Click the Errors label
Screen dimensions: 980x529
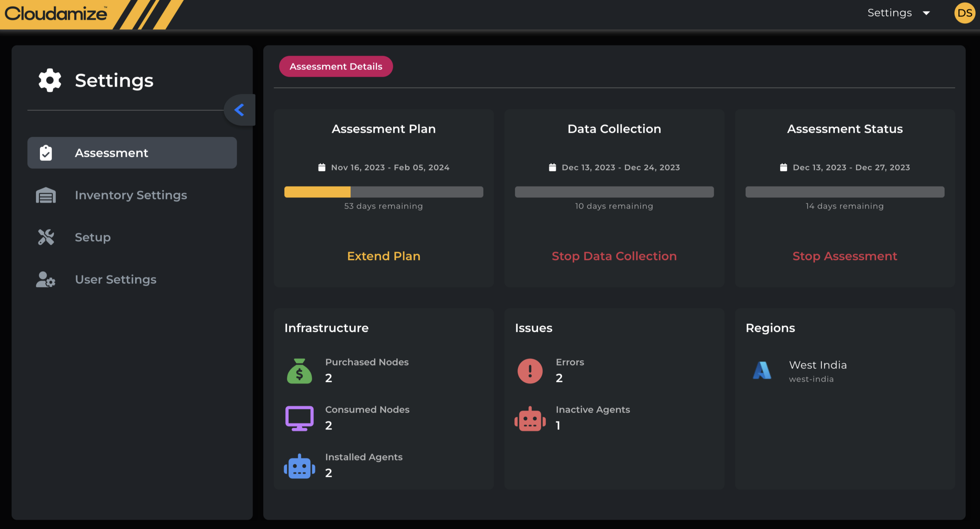click(x=570, y=362)
